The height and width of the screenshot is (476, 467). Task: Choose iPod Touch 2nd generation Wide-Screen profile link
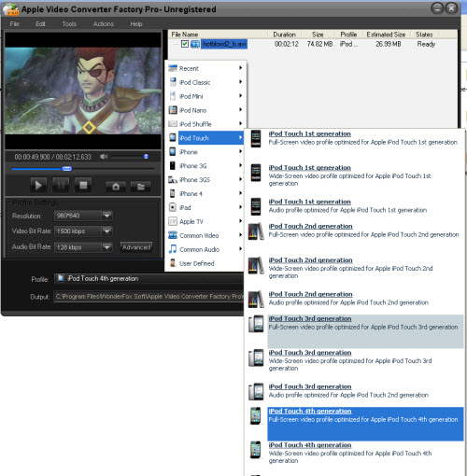311,260
